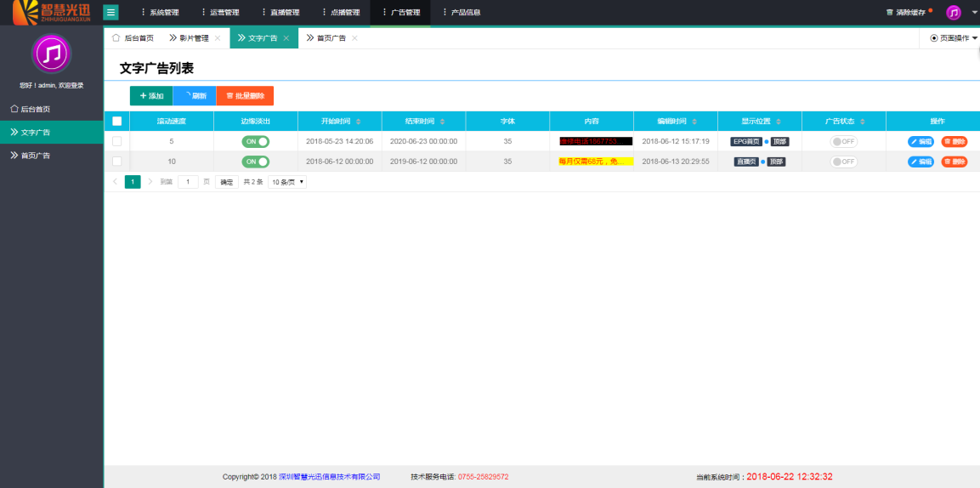980x488 pixels.
Task: Click the 添加 button
Action: (151, 95)
